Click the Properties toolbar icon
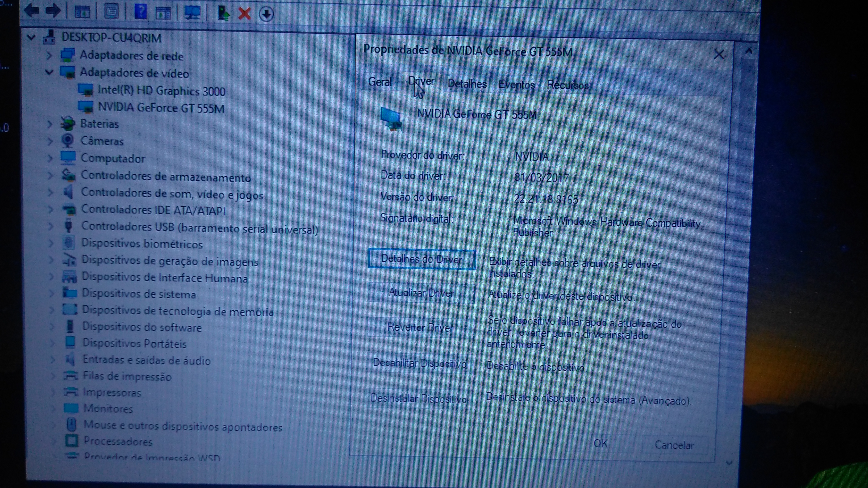This screenshot has height=488, width=868. pos(111,12)
